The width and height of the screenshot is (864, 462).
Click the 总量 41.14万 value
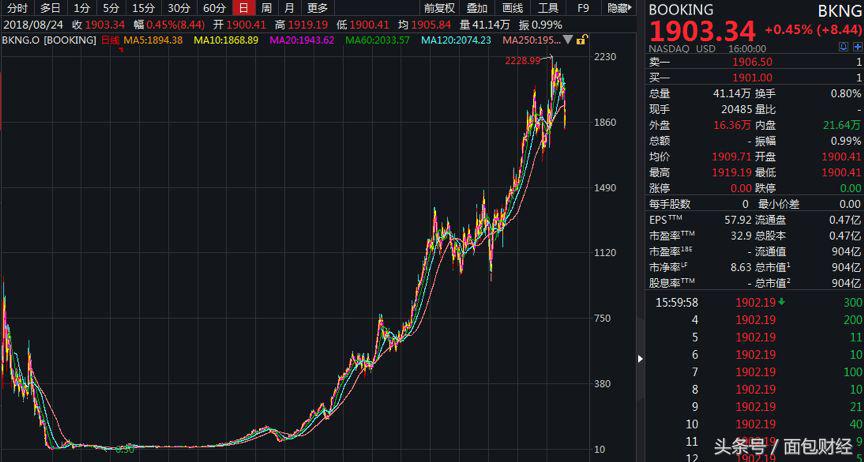[732, 94]
